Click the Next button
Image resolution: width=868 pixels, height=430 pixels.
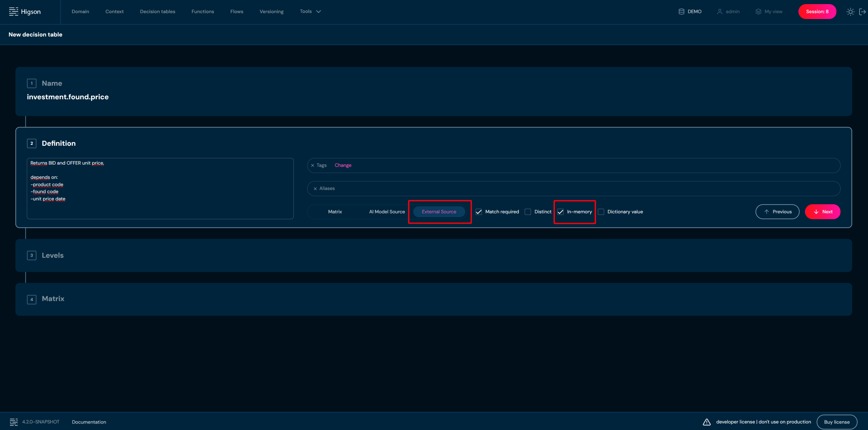coord(822,212)
